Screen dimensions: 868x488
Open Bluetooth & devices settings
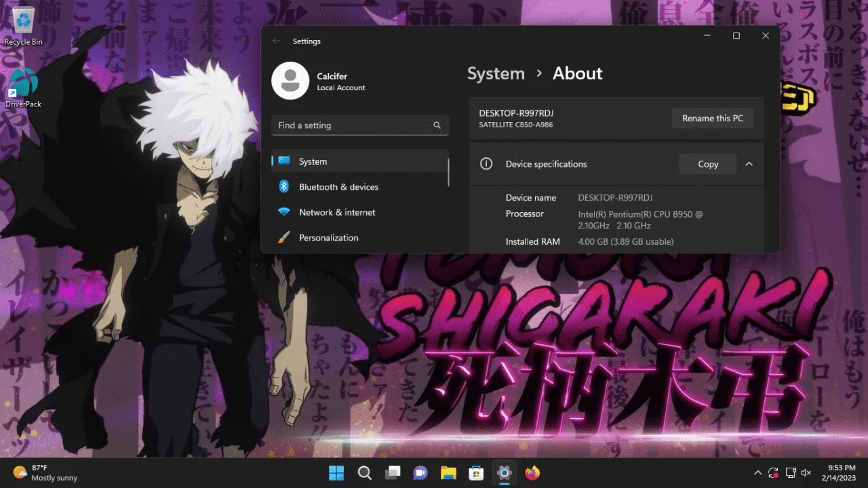tap(360, 187)
